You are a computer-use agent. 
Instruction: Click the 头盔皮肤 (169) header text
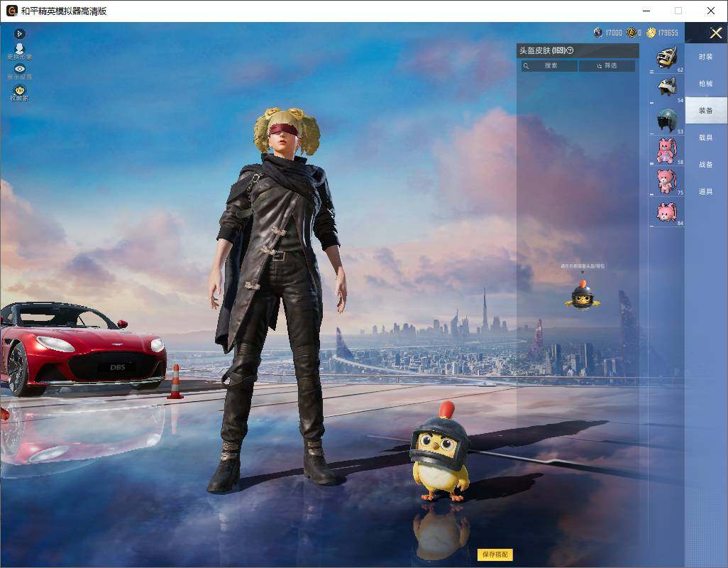coord(542,50)
